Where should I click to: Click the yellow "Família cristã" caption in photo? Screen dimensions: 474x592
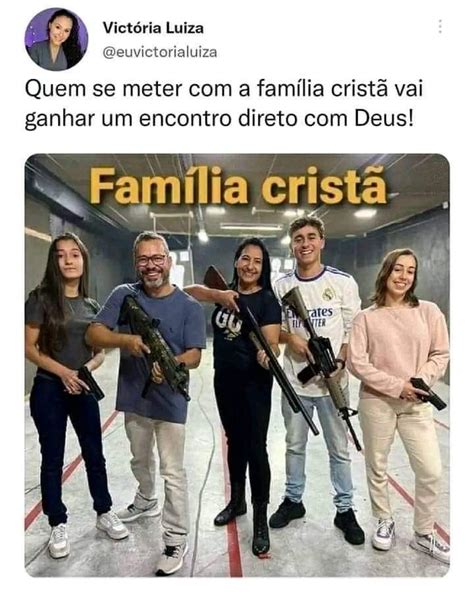point(238,186)
